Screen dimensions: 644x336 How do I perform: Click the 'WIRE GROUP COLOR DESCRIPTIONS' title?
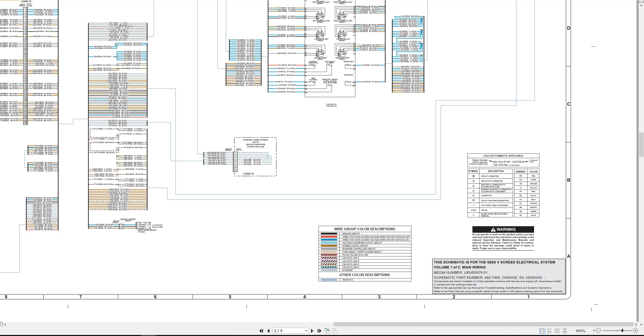[365, 229]
